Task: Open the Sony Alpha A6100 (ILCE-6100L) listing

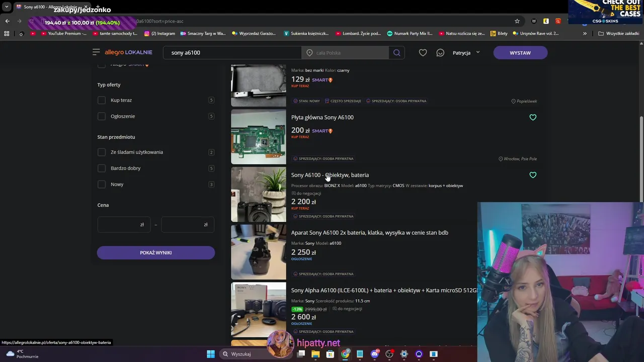Action: pyautogui.click(x=384, y=290)
